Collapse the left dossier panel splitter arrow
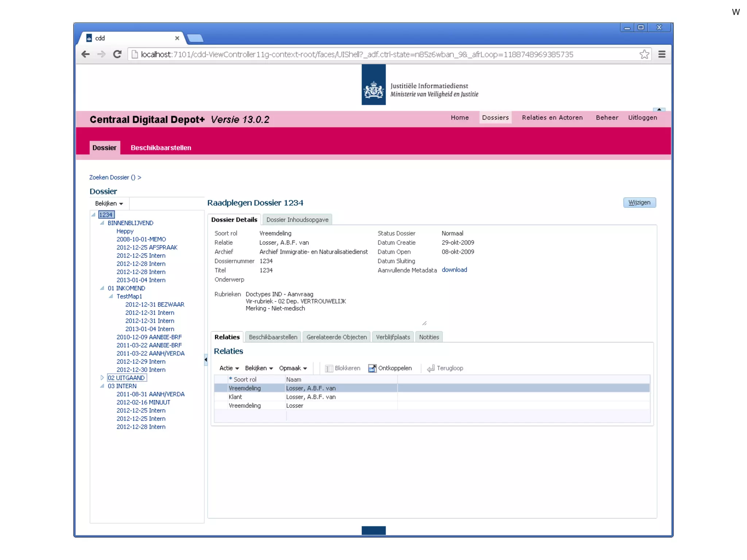This screenshot has height=560, width=747. [x=206, y=360]
